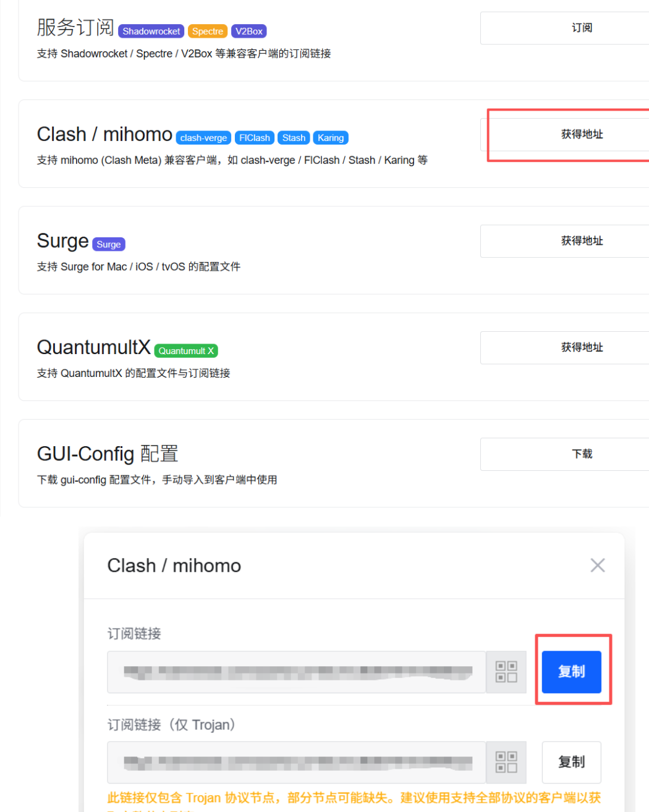Click the Spectre orange tag
The width and height of the screenshot is (649, 812).
click(208, 31)
